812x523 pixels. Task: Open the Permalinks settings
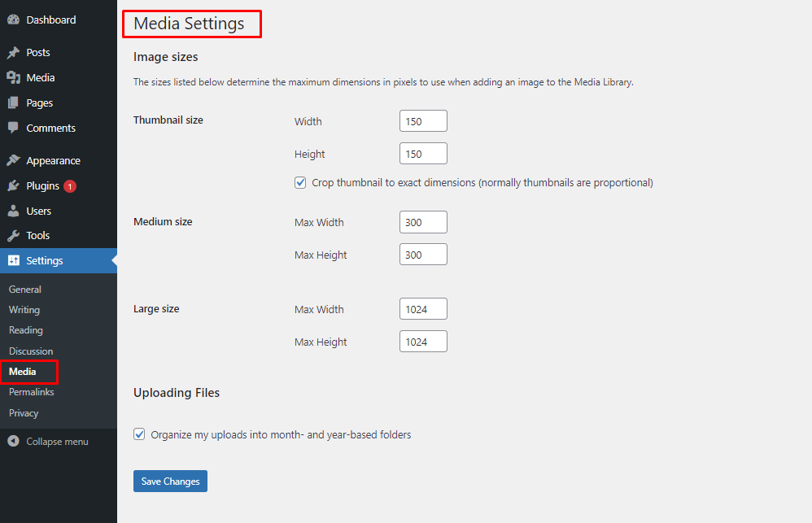point(31,391)
